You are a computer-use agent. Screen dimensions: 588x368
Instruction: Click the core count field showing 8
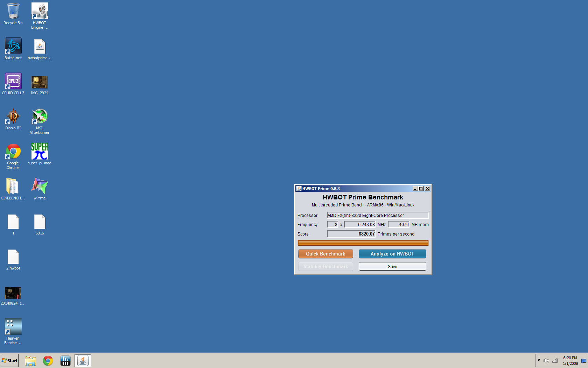tap(332, 224)
